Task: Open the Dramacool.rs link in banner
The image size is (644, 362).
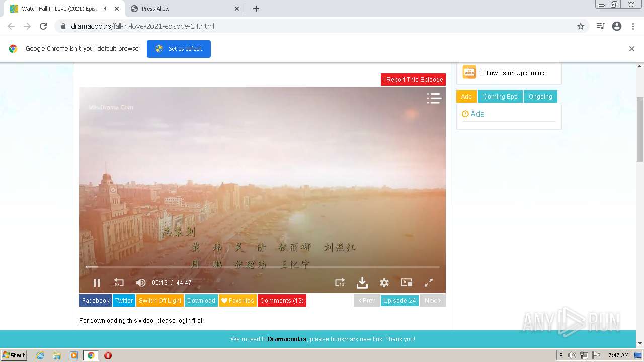Action: [x=287, y=339]
